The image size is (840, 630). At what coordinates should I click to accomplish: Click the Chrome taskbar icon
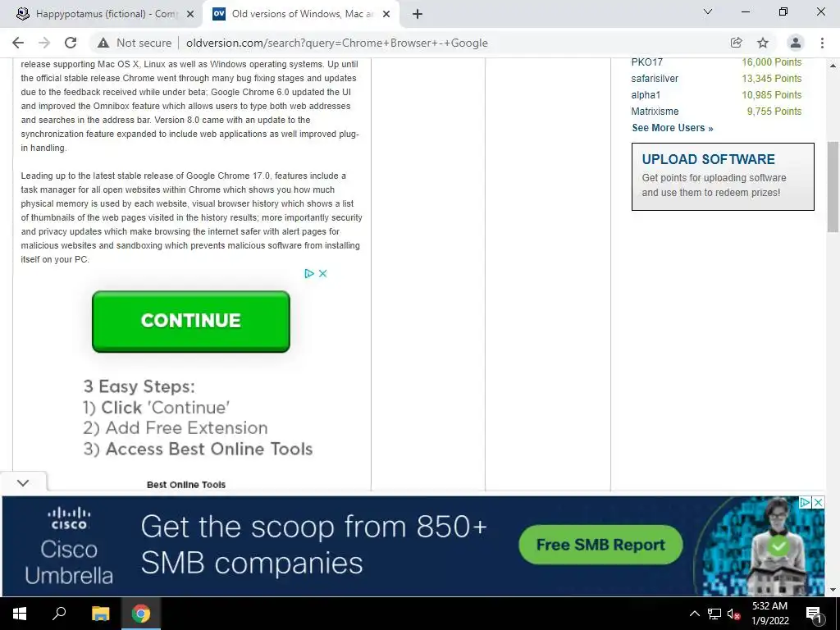click(141, 614)
